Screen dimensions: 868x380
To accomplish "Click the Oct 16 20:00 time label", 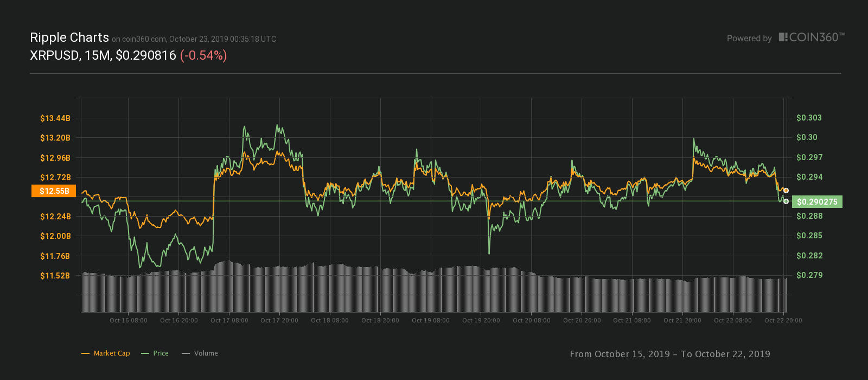I will [x=179, y=320].
